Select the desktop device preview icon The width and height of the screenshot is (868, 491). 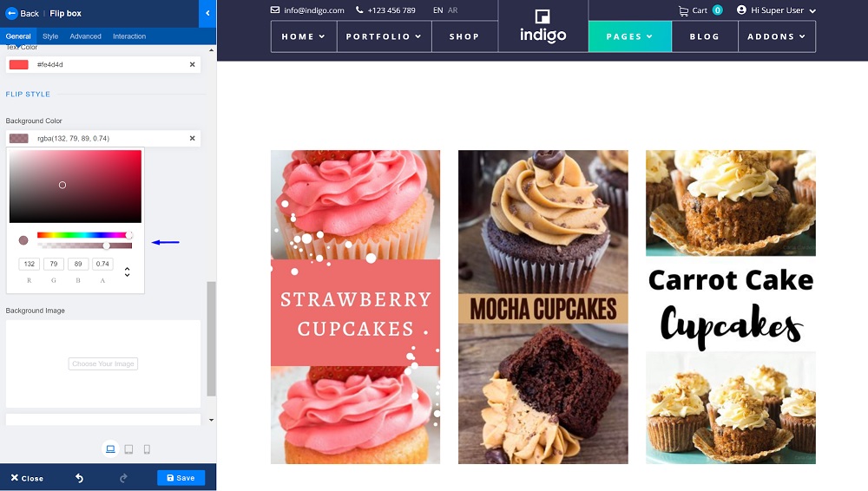coord(111,449)
